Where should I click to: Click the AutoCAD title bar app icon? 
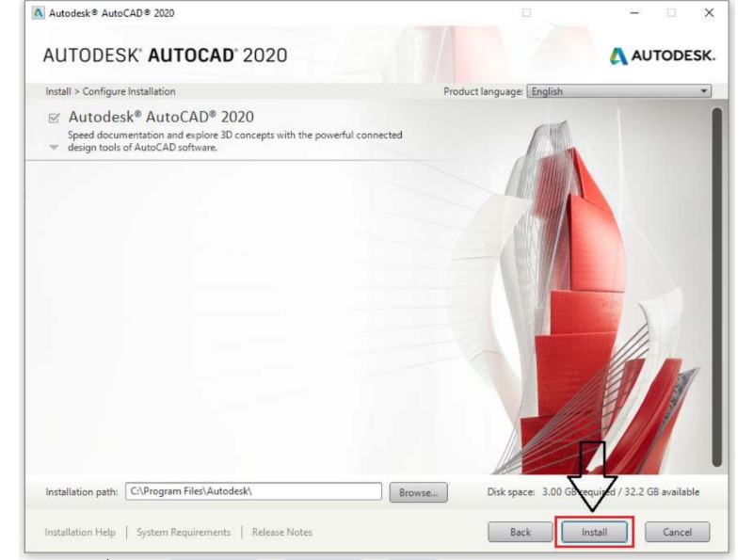(x=38, y=13)
